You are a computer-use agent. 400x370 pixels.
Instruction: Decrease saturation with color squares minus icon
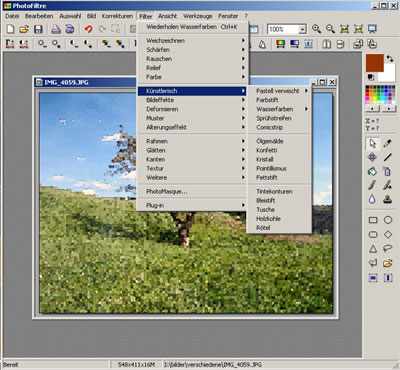pos(106,44)
